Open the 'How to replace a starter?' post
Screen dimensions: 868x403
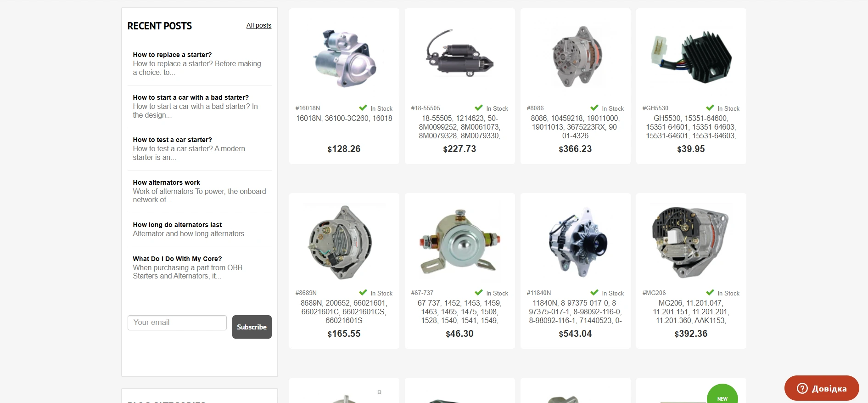point(172,55)
